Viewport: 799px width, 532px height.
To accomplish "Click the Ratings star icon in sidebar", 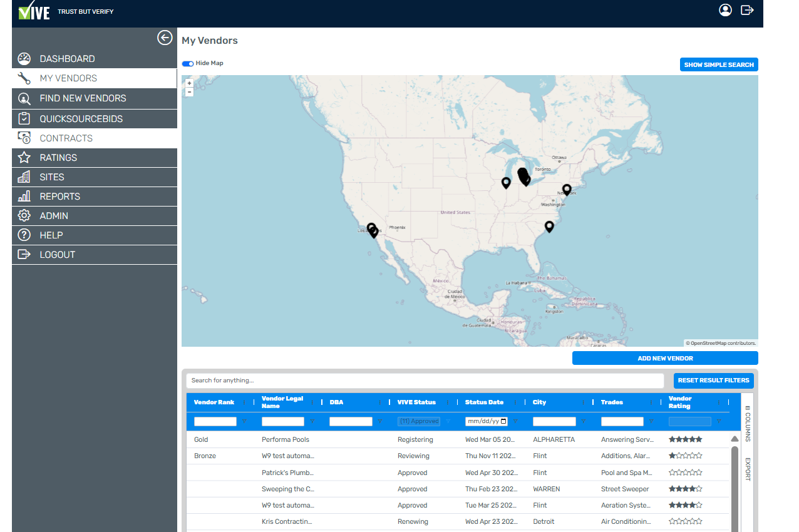I will click(x=24, y=157).
